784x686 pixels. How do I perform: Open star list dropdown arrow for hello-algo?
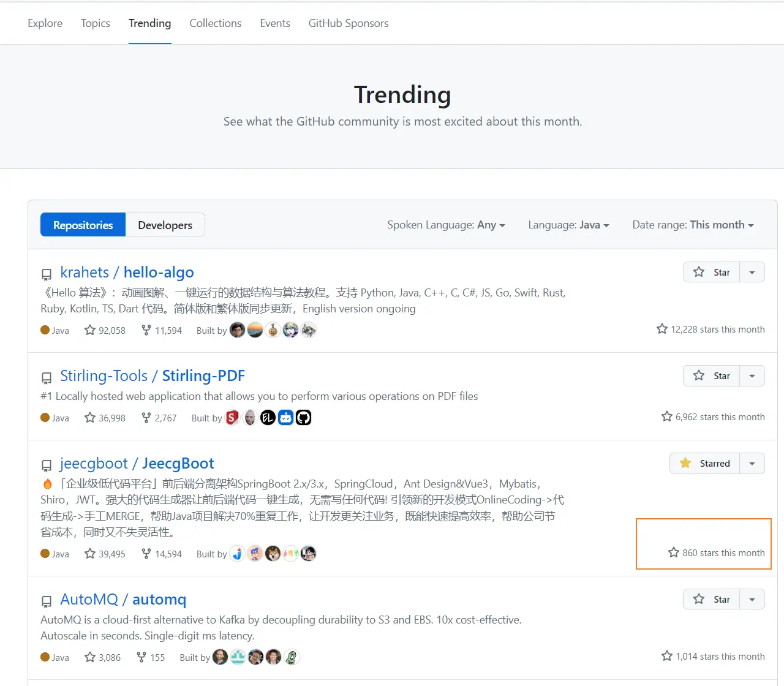coord(752,272)
